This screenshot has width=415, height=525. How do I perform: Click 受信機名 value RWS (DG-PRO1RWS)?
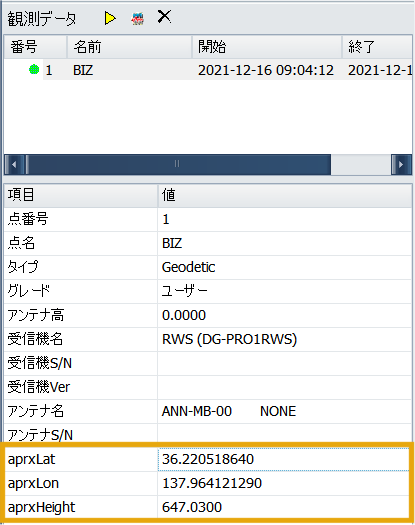point(229,339)
